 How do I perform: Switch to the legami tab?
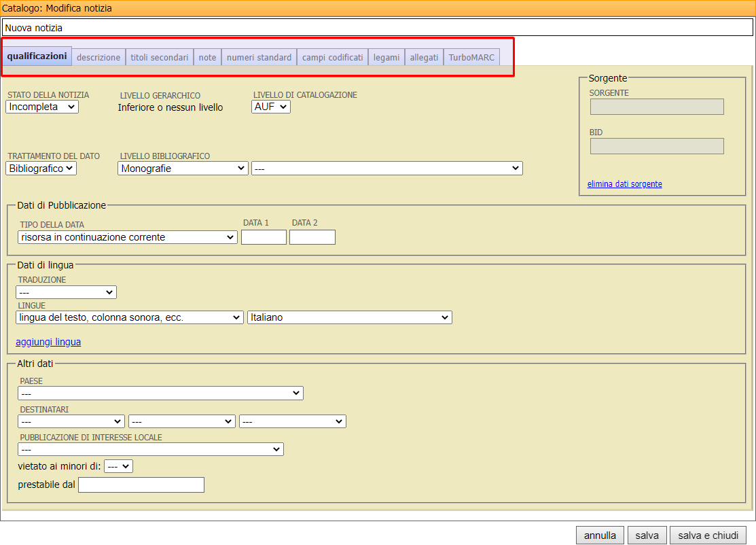pyautogui.click(x=386, y=58)
